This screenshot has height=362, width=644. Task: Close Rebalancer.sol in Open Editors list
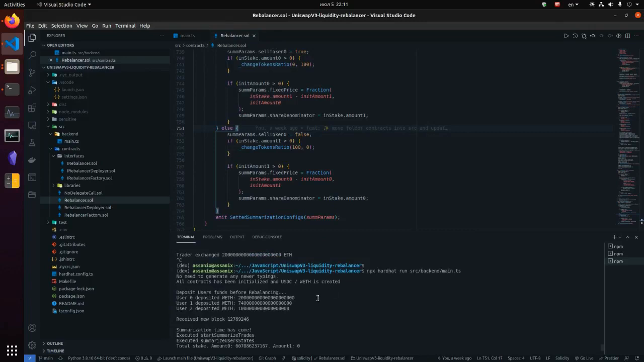point(51,60)
